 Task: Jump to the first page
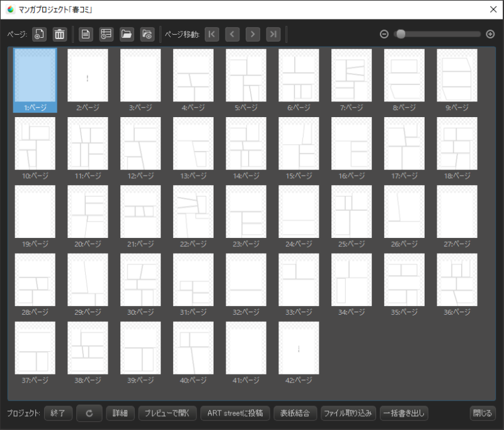pos(212,34)
